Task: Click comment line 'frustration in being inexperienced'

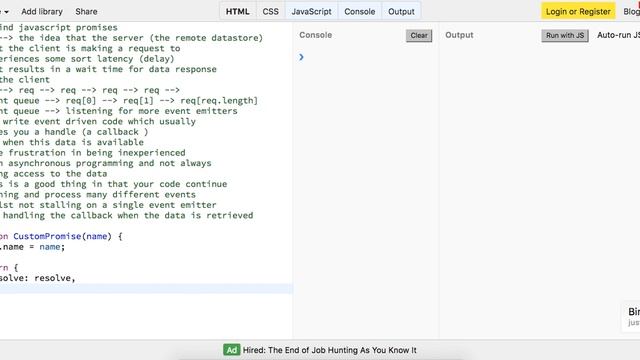Action: click(93, 153)
